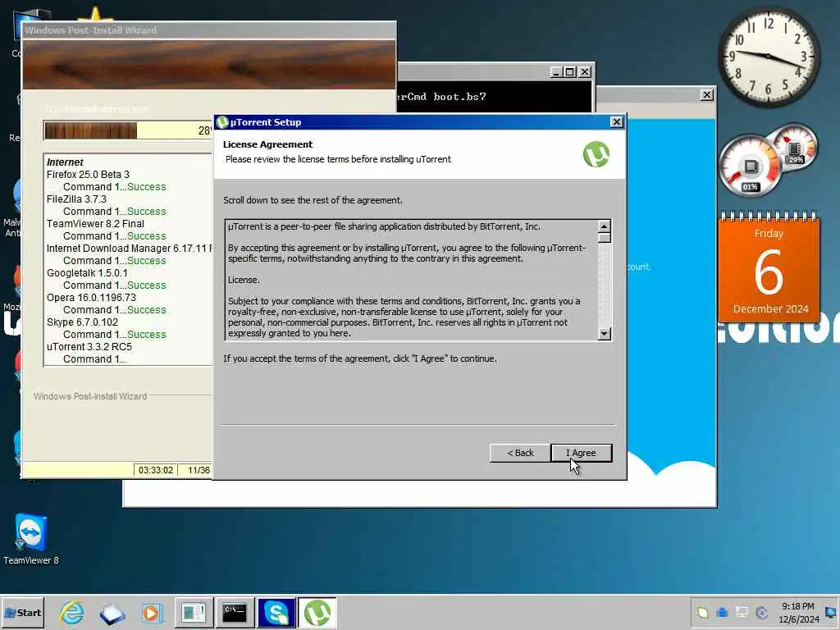This screenshot has height=630, width=840.
Task: Click the wizard installation progress bar
Action: pyautogui.click(x=127, y=130)
